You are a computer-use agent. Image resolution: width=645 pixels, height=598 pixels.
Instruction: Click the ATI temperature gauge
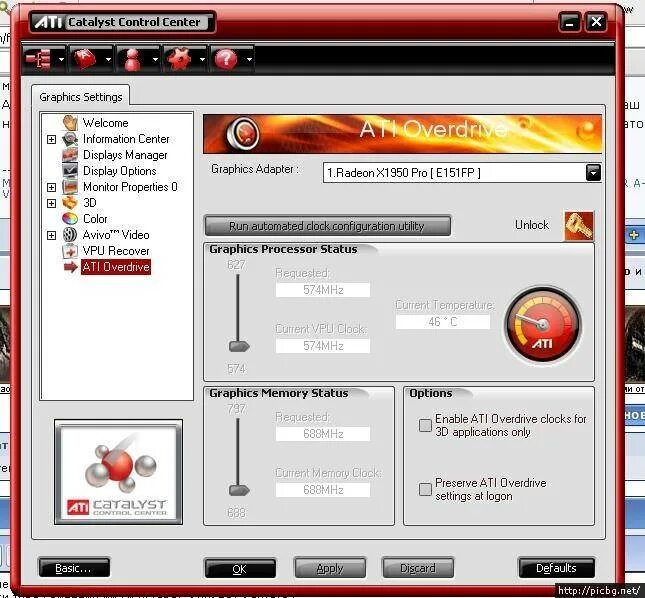click(x=543, y=325)
